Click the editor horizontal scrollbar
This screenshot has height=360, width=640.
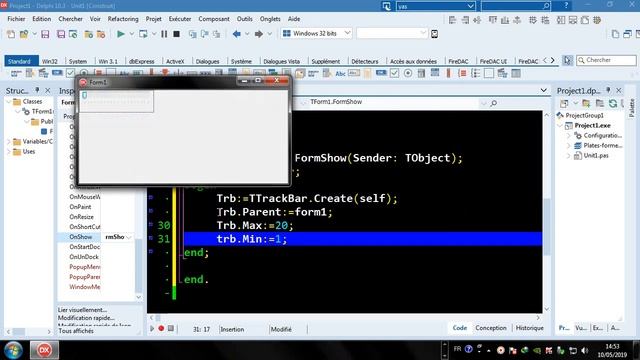345,318
